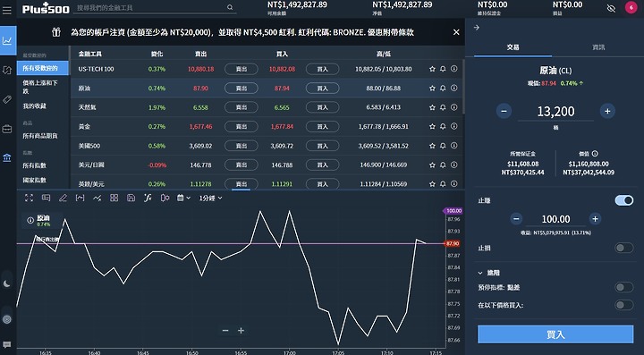Enable the 預停指標 trailing stop switch
This screenshot has width=644, height=355.
[624, 287]
